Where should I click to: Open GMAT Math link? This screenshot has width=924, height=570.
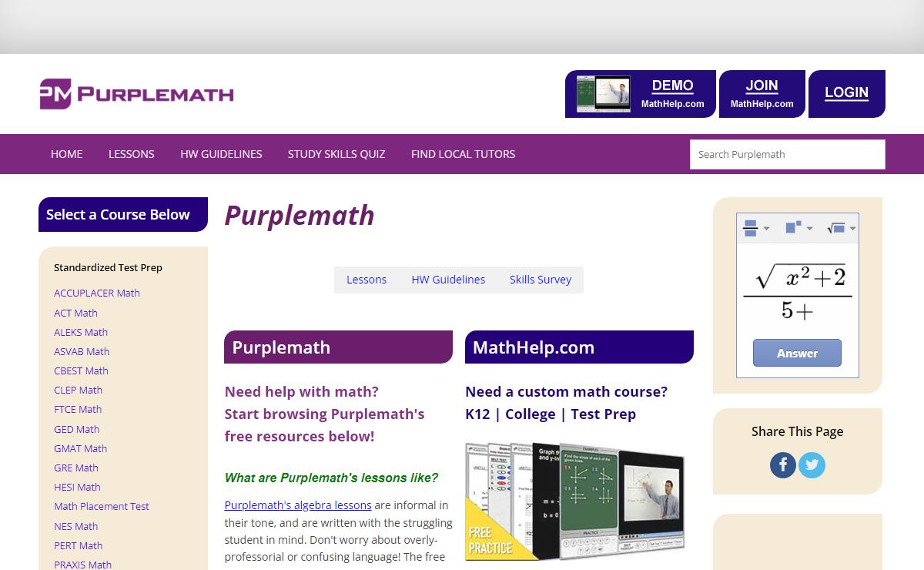pyautogui.click(x=80, y=448)
